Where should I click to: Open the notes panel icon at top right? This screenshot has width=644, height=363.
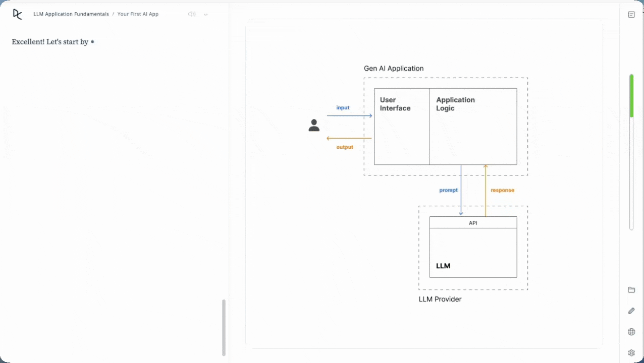click(x=631, y=15)
